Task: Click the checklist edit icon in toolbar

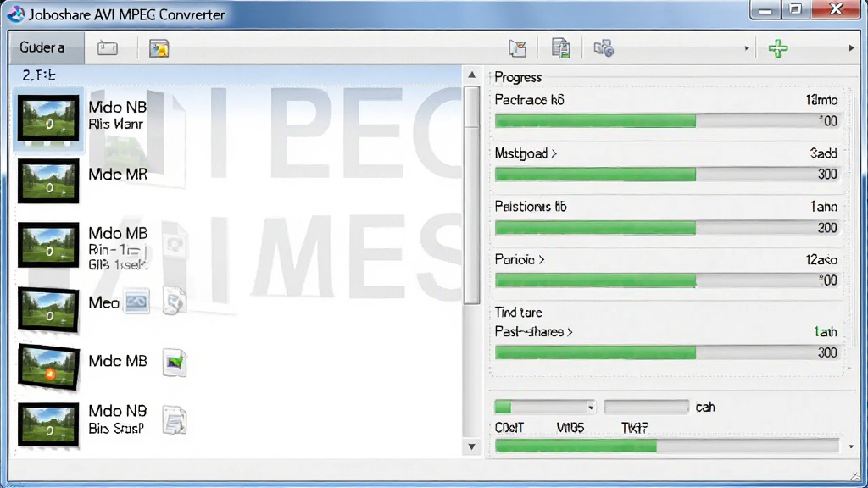Action: (518, 48)
